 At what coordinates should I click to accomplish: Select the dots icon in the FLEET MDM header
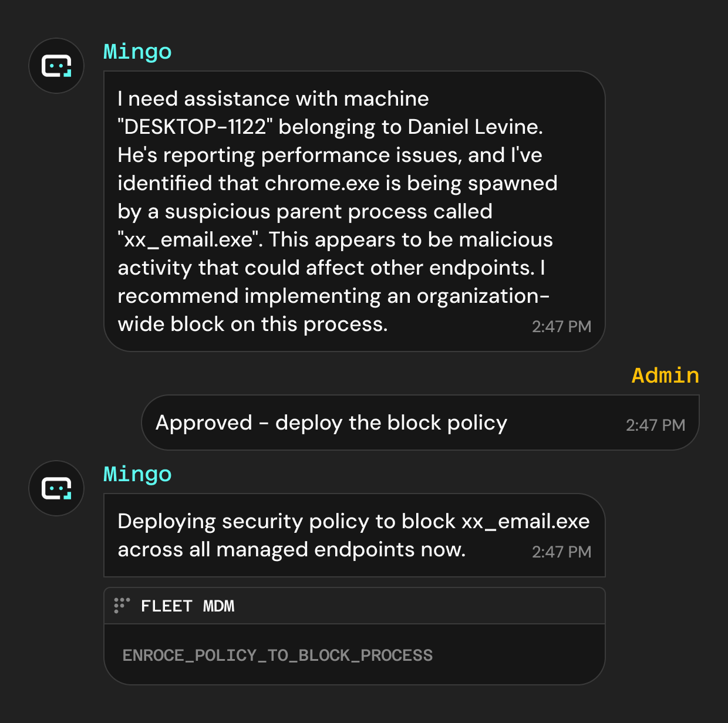click(x=121, y=605)
